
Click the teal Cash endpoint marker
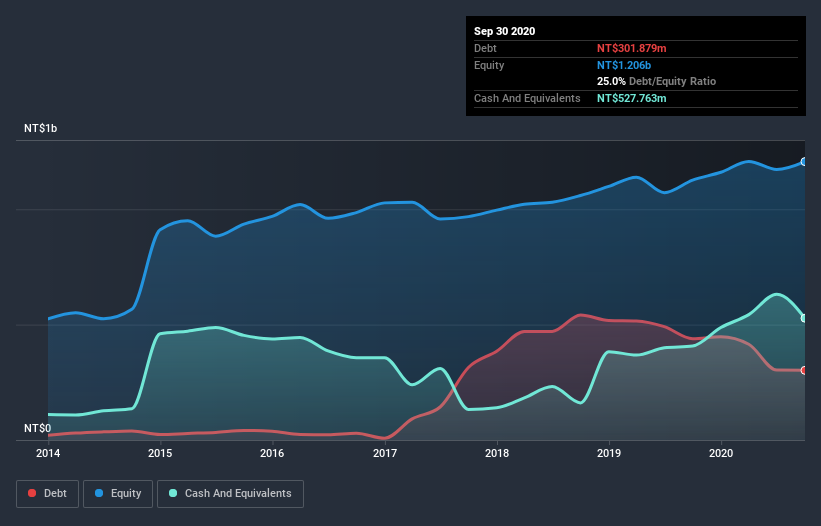pos(804,318)
